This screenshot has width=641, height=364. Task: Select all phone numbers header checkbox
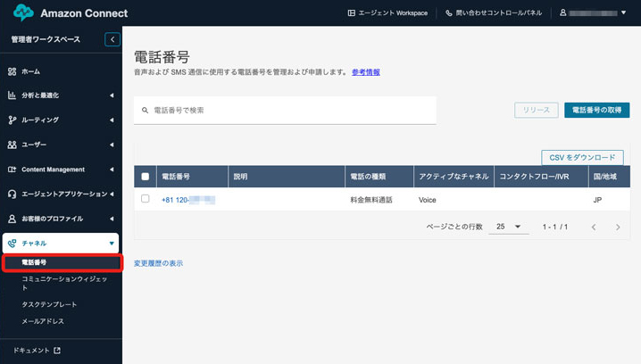pyautogui.click(x=146, y=177)
